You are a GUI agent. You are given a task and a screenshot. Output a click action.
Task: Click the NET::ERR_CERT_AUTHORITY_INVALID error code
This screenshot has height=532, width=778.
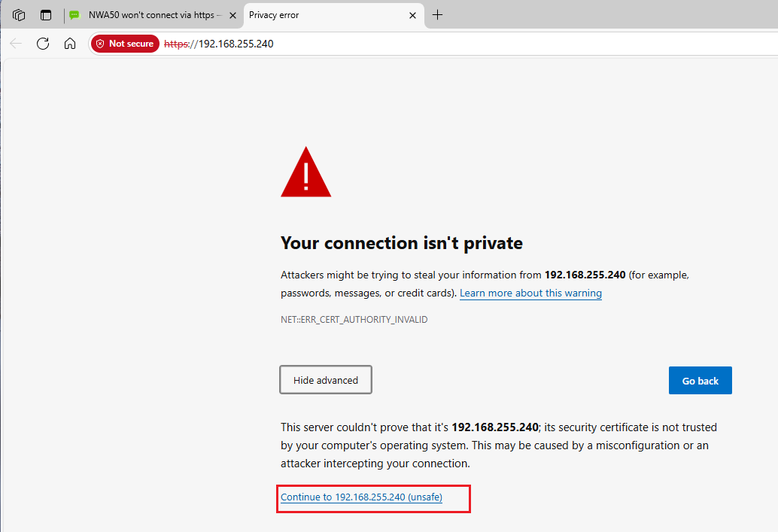[354, 320]
